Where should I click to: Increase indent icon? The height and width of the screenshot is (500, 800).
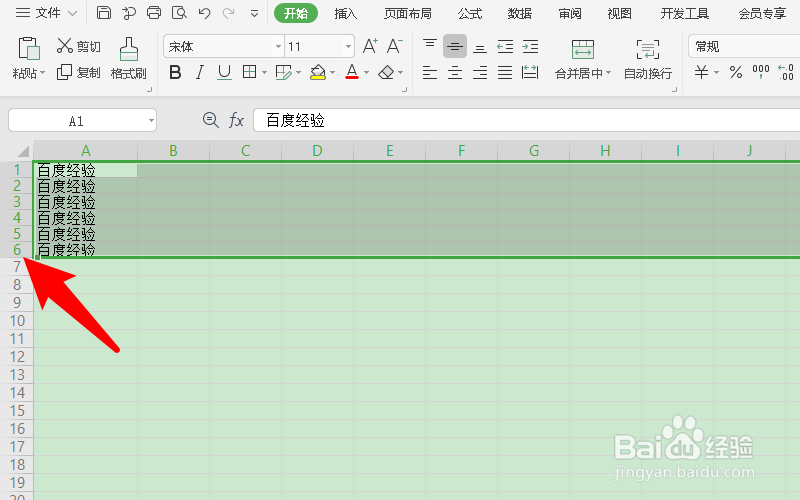(530, 47)
